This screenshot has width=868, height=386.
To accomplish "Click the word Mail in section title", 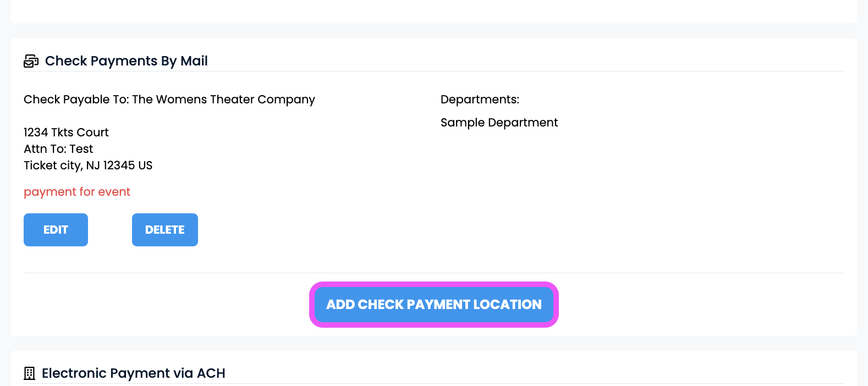I will click(194, 61).
